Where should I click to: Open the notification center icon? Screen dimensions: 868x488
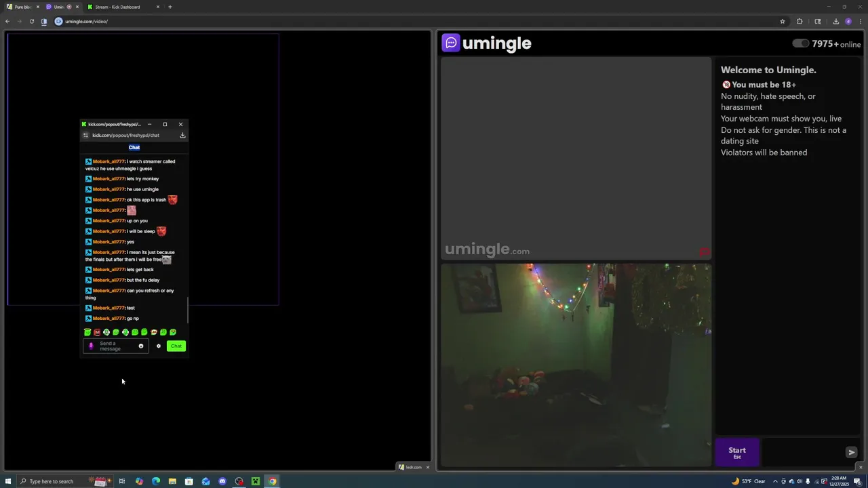(857, 481)
